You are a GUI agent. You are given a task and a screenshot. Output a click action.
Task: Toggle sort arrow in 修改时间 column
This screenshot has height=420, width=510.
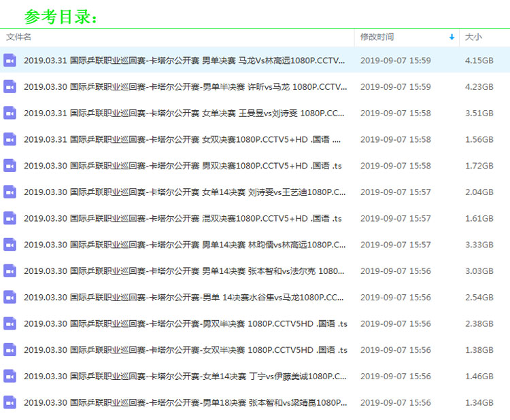click(x=452, y=37)
